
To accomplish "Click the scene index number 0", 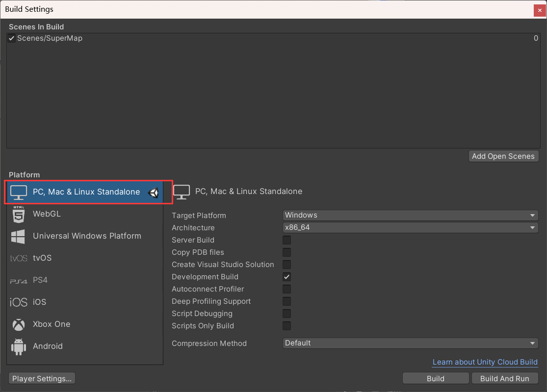I will 536,38.
